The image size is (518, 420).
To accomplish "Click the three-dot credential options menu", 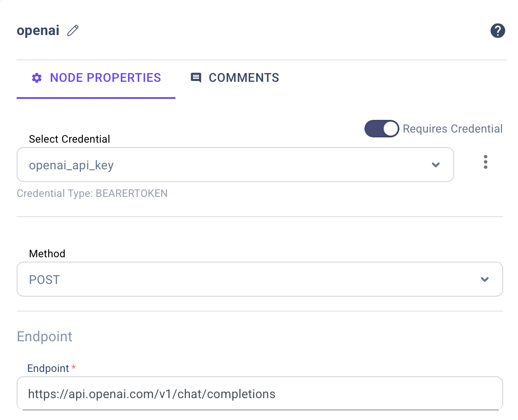I will tap(485, 162).
